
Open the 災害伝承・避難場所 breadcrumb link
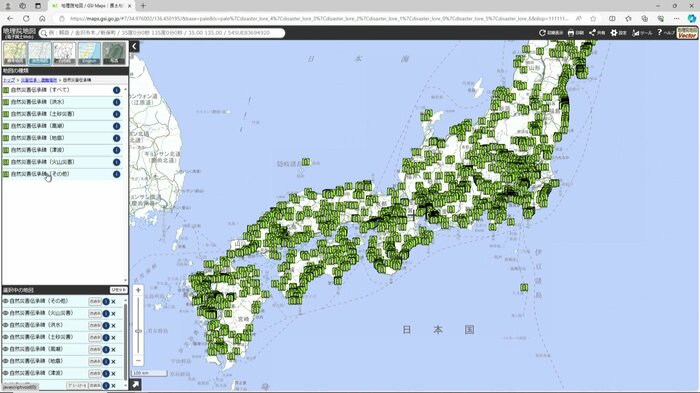point(39,80)
